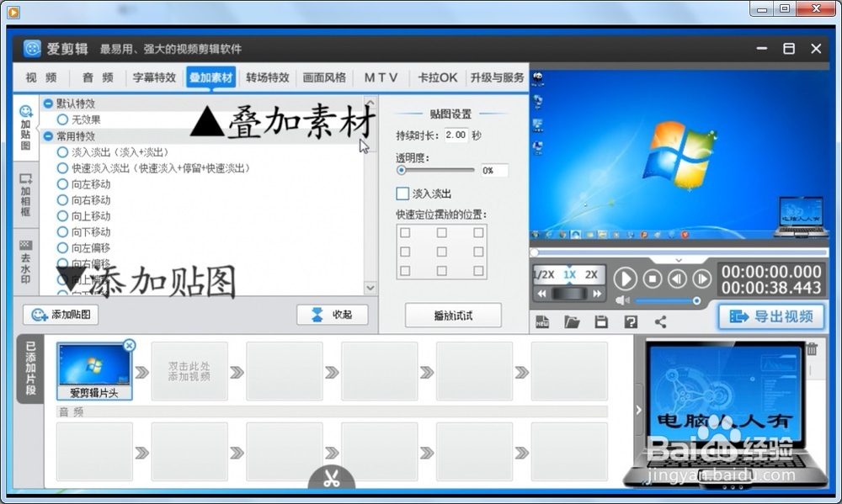This screenshot has height=504, width=842.
Task: Create a new project icon
Action: 542,322
